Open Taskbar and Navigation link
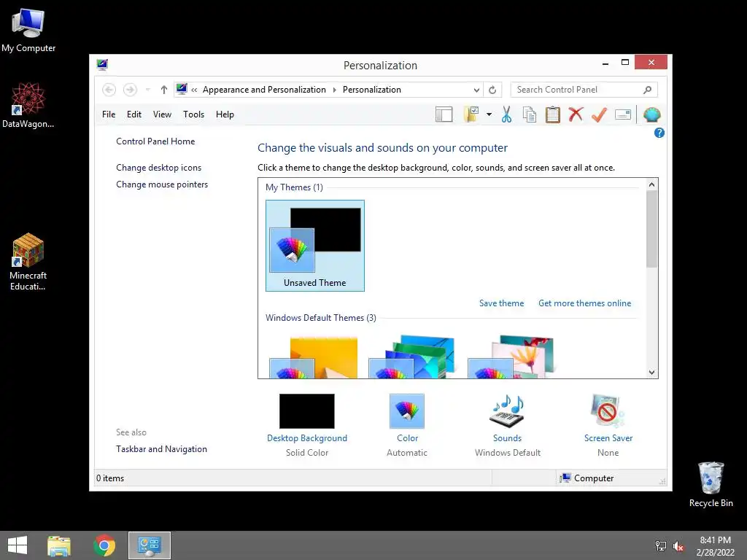Image resolution: width=747 pixels, height=560 pixels. point(161,449)
